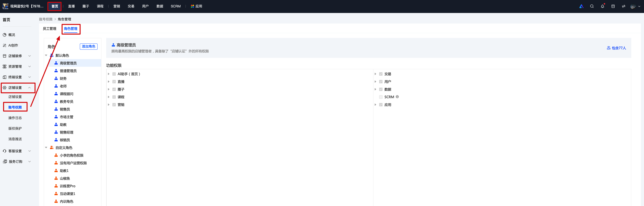Click the orange person icon beside 山椒鱼

click(x=56, y=178)
